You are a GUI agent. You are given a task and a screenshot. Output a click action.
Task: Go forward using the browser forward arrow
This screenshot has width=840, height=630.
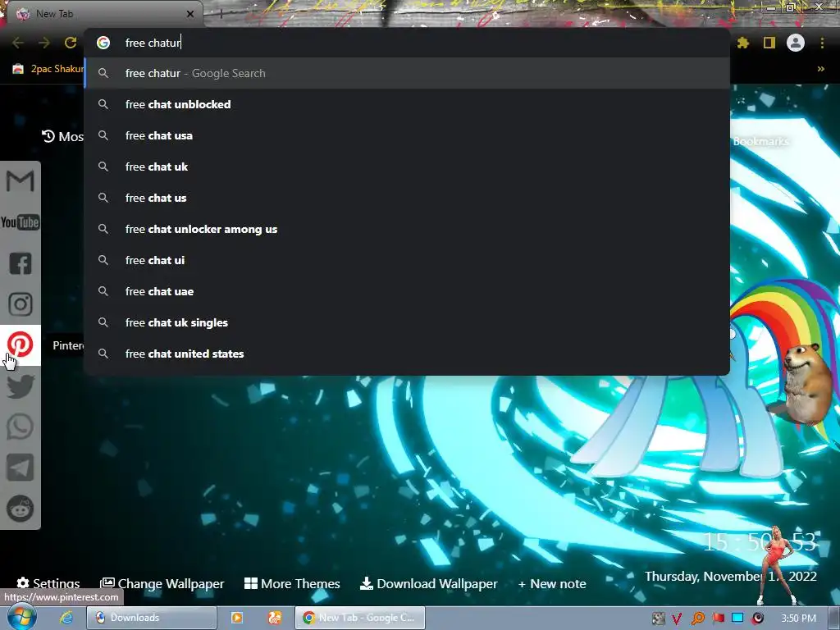[x=44, y=43]
